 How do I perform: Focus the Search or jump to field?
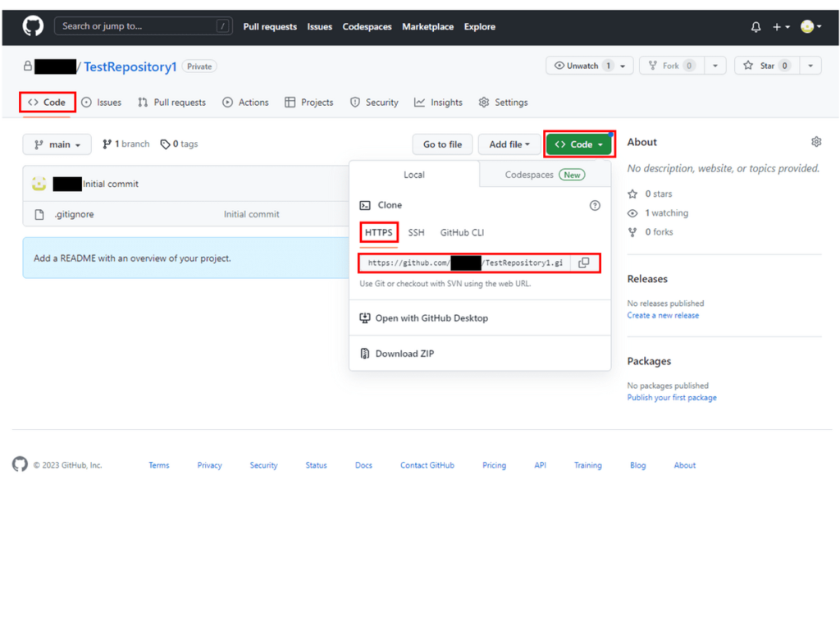point(143,25)
